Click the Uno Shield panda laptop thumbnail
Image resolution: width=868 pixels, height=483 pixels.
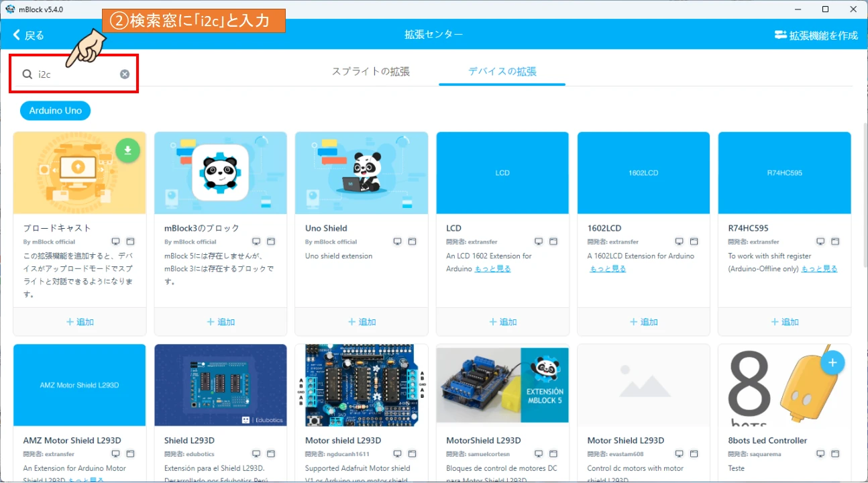pyautogui.click(x=362, y=173)
